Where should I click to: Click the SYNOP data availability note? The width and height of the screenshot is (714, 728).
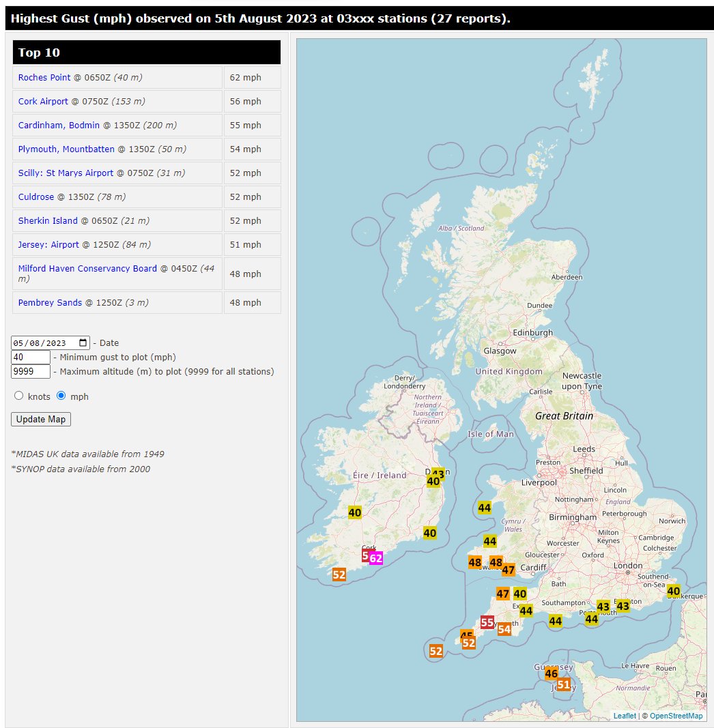pyautogui.click(x=81, y=469)
